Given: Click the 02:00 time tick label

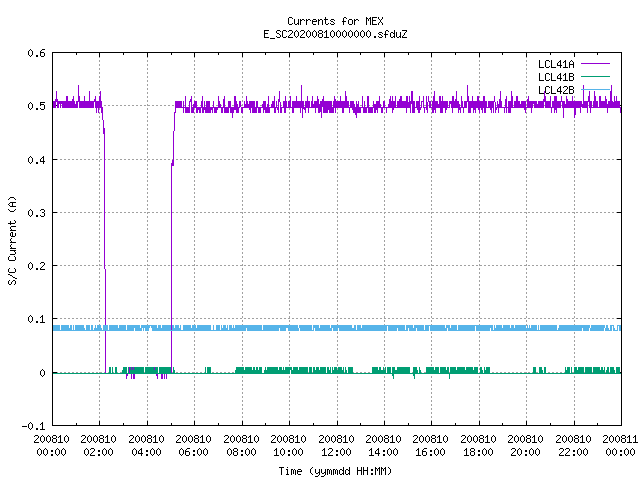Looking at the screenshot, I should 98,452.
